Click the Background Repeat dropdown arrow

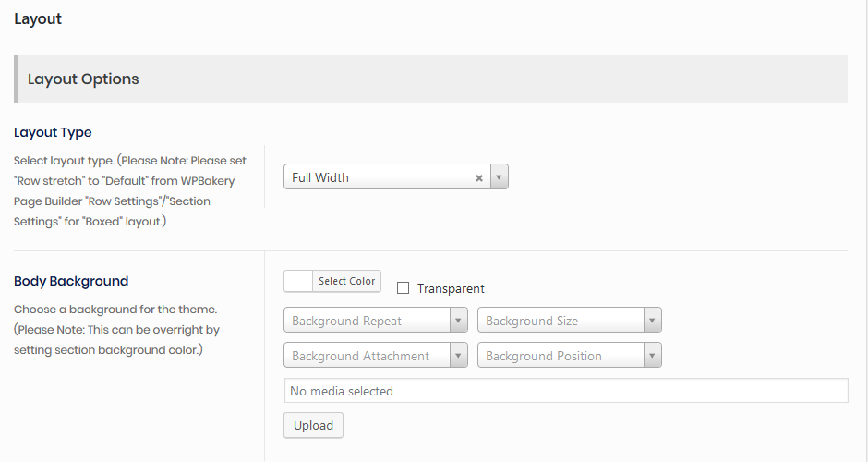pos(459,321)
